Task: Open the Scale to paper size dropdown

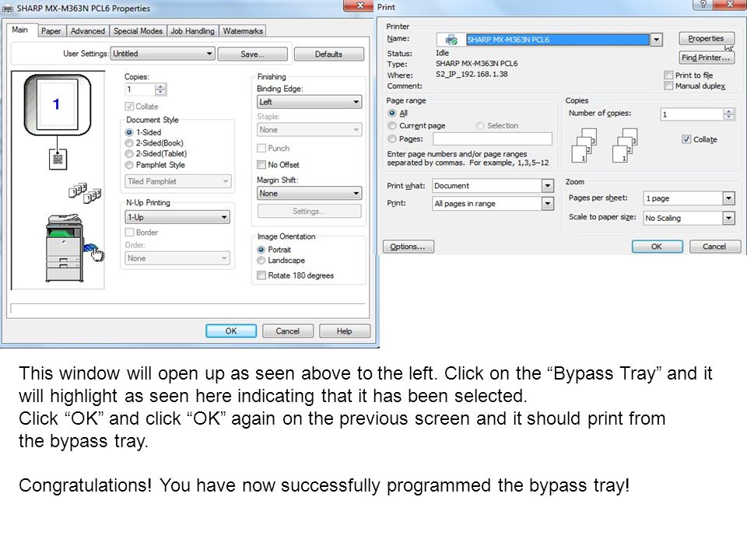Action: [x=728, y=218]
